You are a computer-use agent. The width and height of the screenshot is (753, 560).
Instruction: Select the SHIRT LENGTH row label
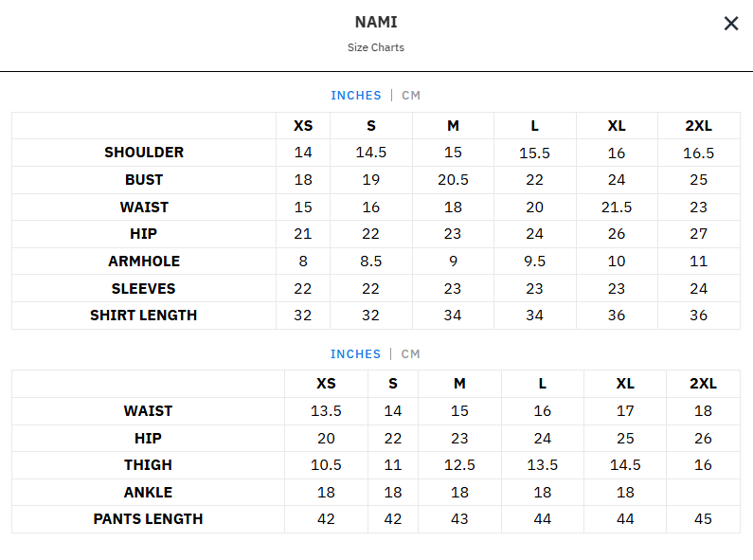[x=144, y=316]
